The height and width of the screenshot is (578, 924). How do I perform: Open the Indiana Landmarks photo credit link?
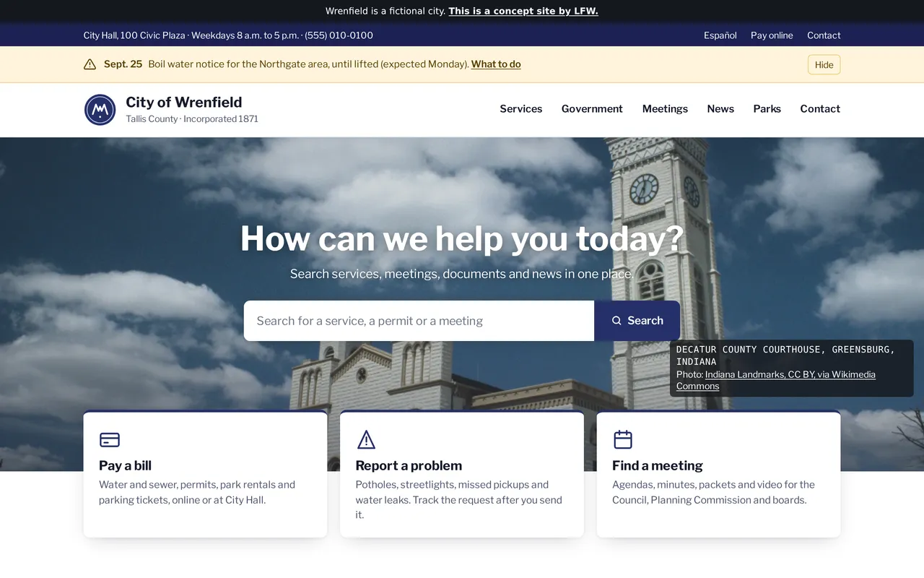[776, 380]
